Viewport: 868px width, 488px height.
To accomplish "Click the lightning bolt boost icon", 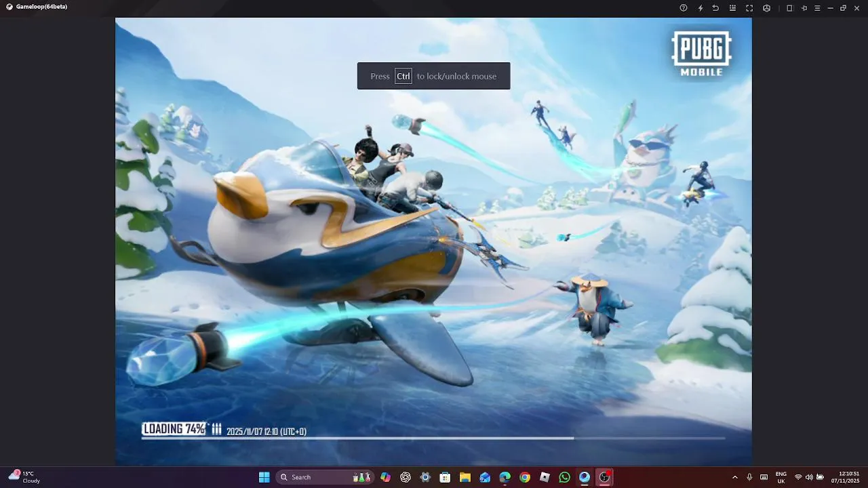I will [701, 8].
